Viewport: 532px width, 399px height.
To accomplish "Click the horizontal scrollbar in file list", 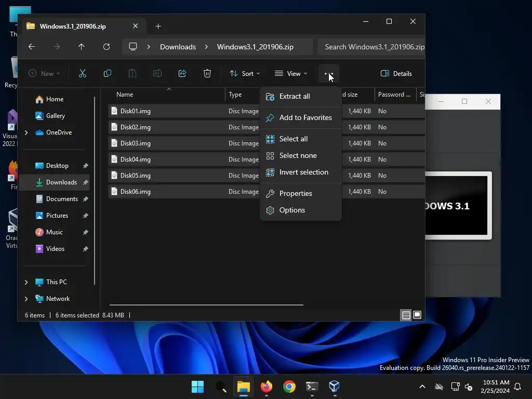I will [206, 304].
